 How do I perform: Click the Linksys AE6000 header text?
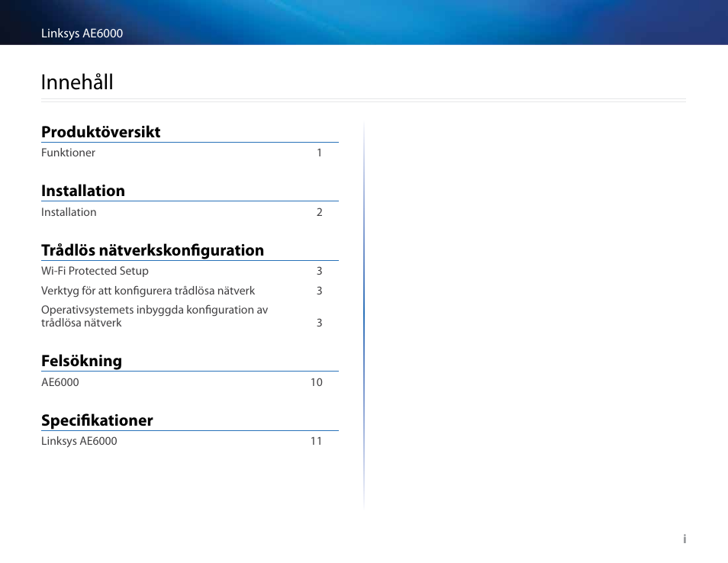tap(82, 34)
